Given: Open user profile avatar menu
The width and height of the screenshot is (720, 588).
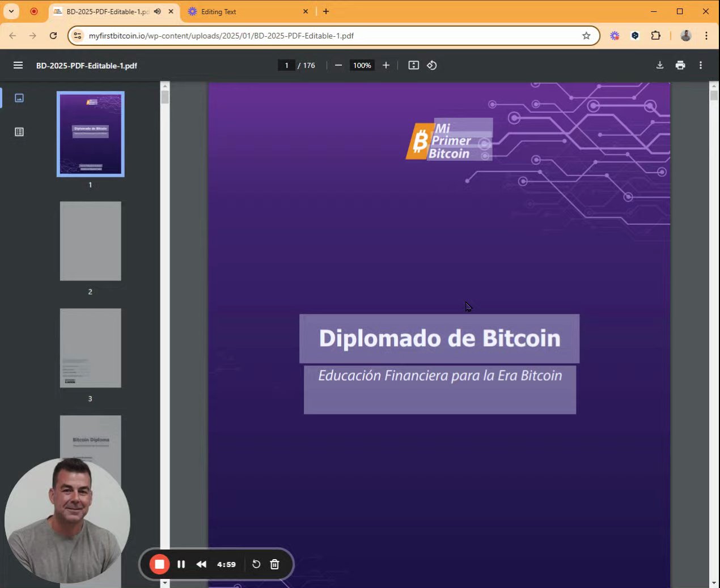Looking at the screenshot, I should (686, 36).
